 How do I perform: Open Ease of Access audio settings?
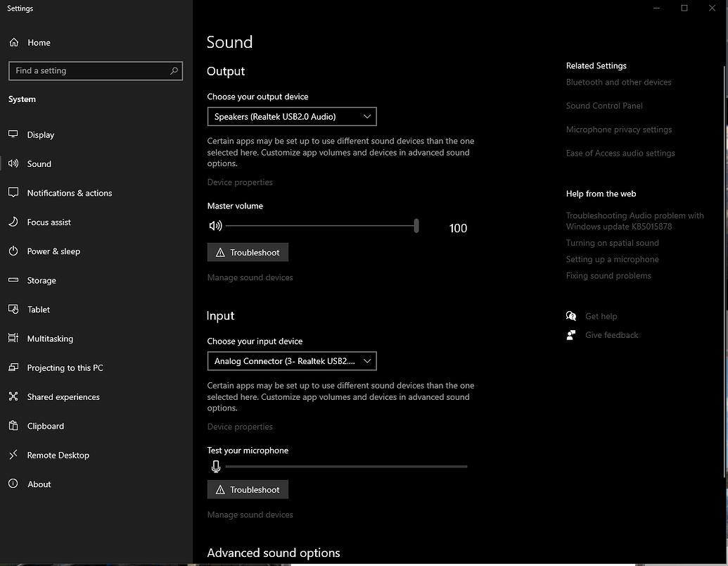pos(620,153)
